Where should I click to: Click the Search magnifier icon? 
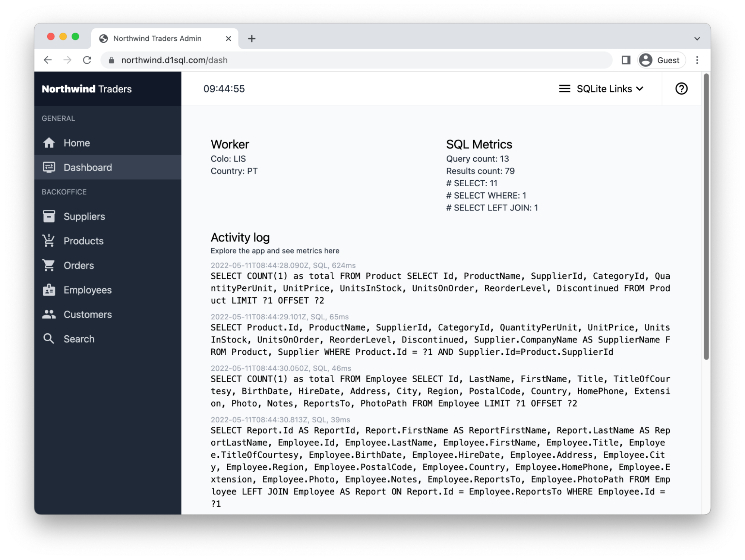(49, 339)
